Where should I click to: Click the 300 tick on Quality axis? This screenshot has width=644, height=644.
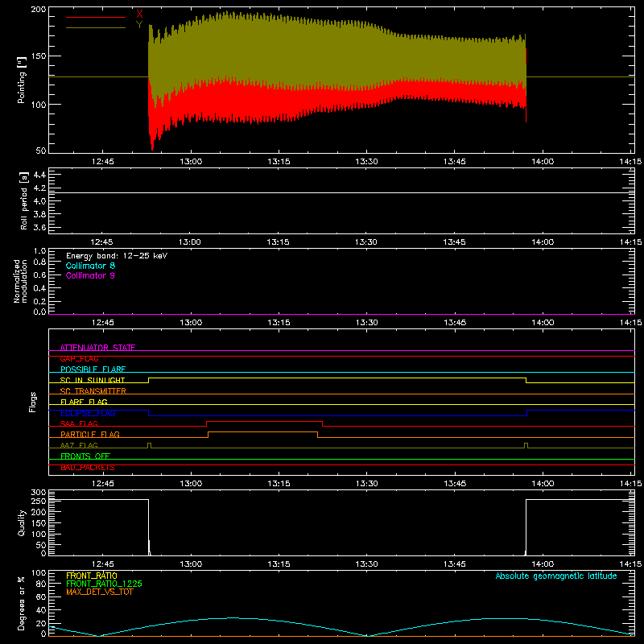[x=39, y=493]
